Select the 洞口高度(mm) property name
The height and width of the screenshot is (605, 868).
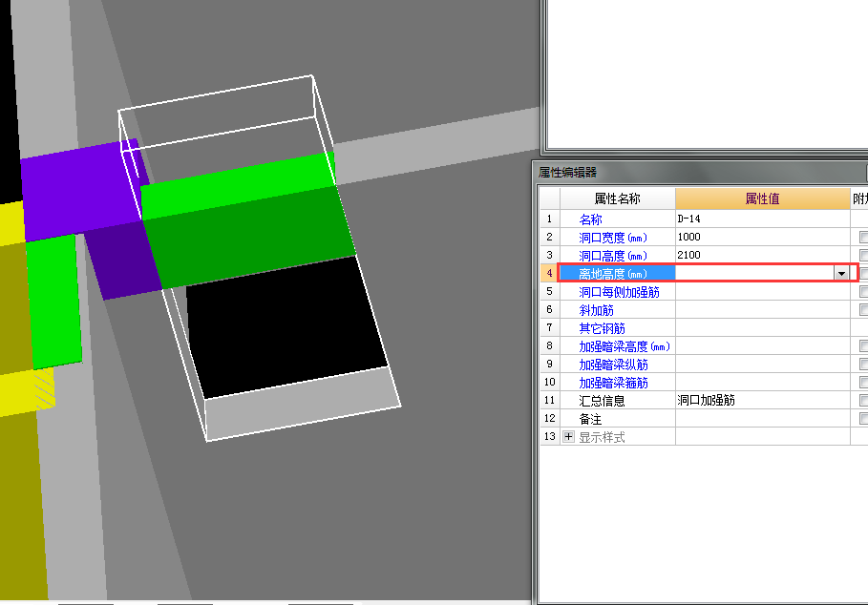613,256
